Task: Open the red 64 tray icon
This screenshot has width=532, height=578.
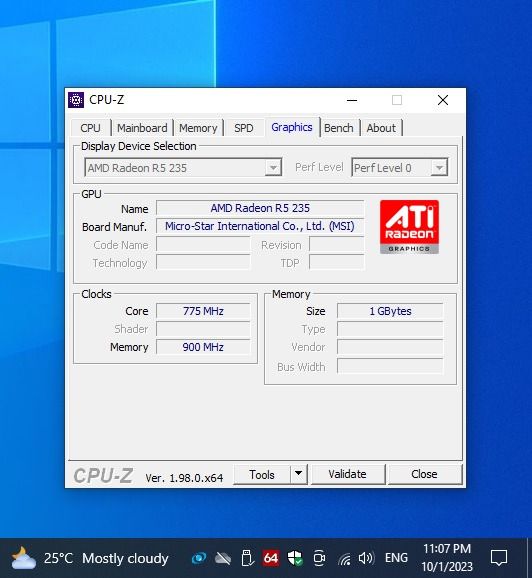Action: [271, 558]
